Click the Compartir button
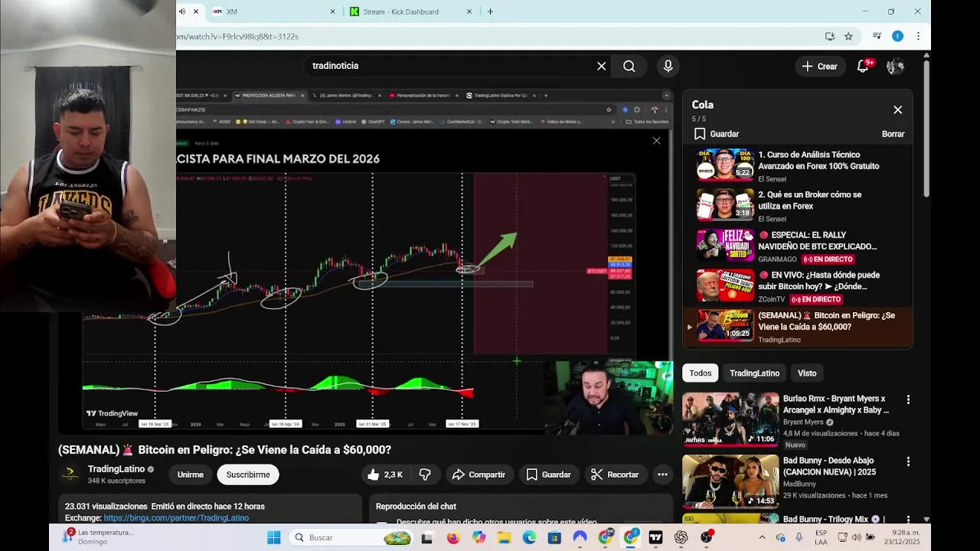980x551 pixels. pyautogui.click(x=479, y=474)
